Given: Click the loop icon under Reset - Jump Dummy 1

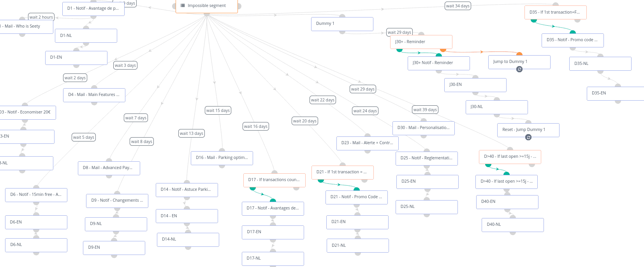Looking at the screenshot, I should point(528,137).
